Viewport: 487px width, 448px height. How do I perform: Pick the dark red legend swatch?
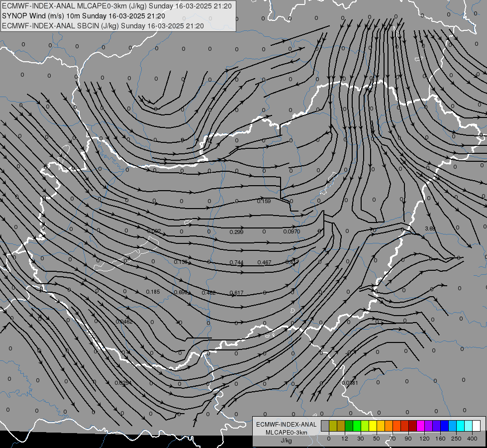(413, 426)
